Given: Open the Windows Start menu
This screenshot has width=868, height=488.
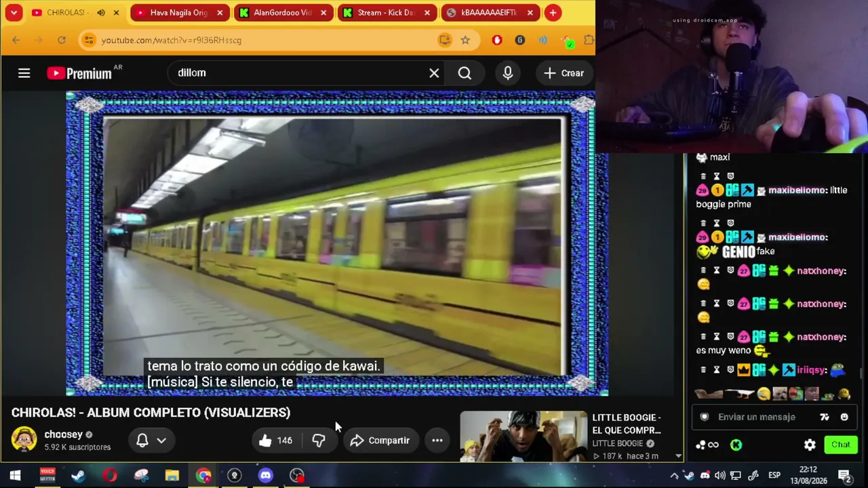Looking at the screenshot, I should [15, 475].
